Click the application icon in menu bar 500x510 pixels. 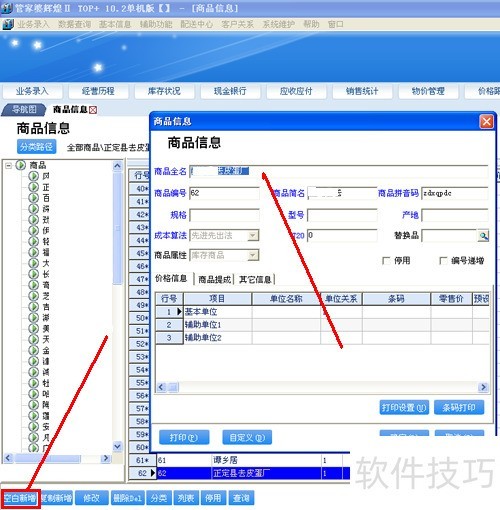[7, 24]
